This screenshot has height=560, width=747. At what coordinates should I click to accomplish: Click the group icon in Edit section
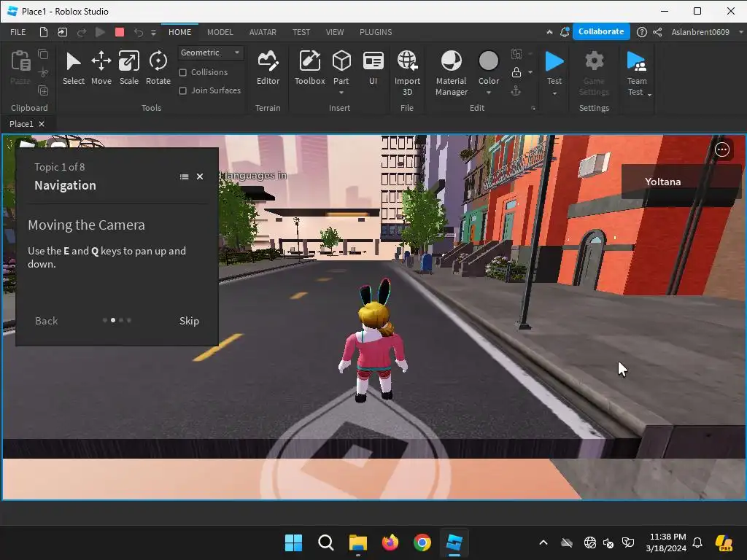pos(516,54)
